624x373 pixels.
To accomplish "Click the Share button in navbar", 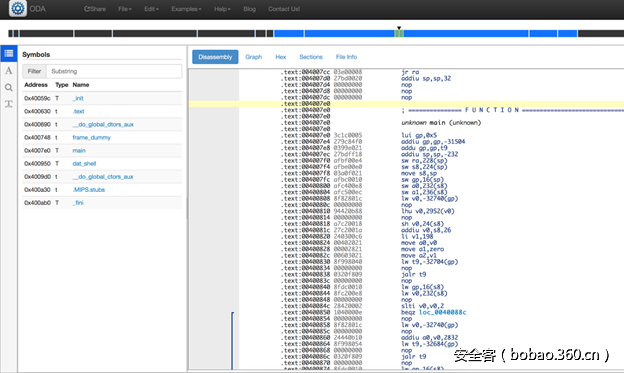I will (x=95, y=9).
